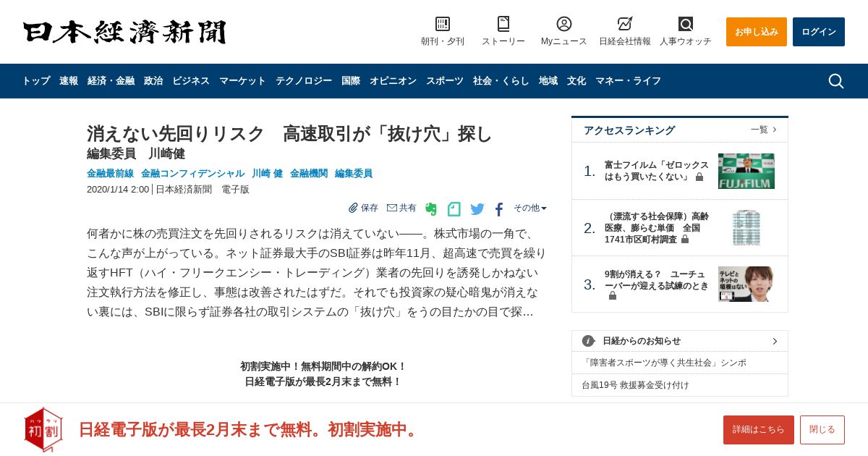Open ranking article 富士フイルム「ゼロックス
Image resolution: width=868 pixels, height=456 pixels.
[657, 171]
